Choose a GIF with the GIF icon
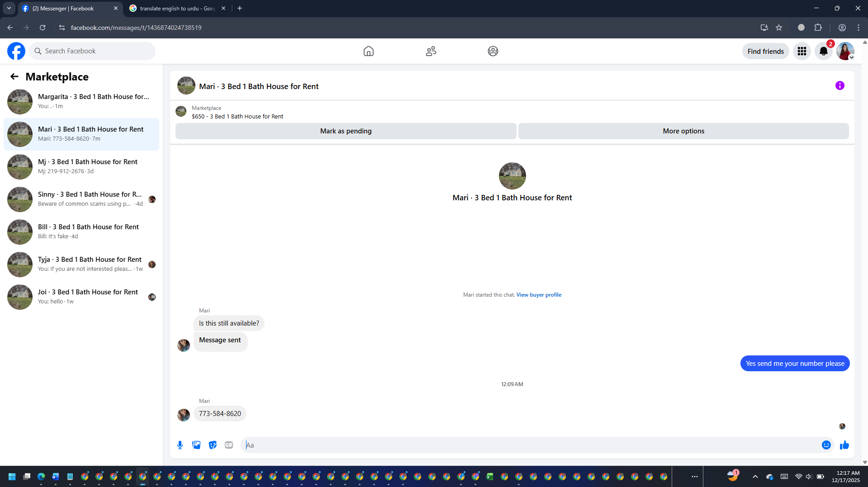The image size is (868, 487). (x=229, y=445)
